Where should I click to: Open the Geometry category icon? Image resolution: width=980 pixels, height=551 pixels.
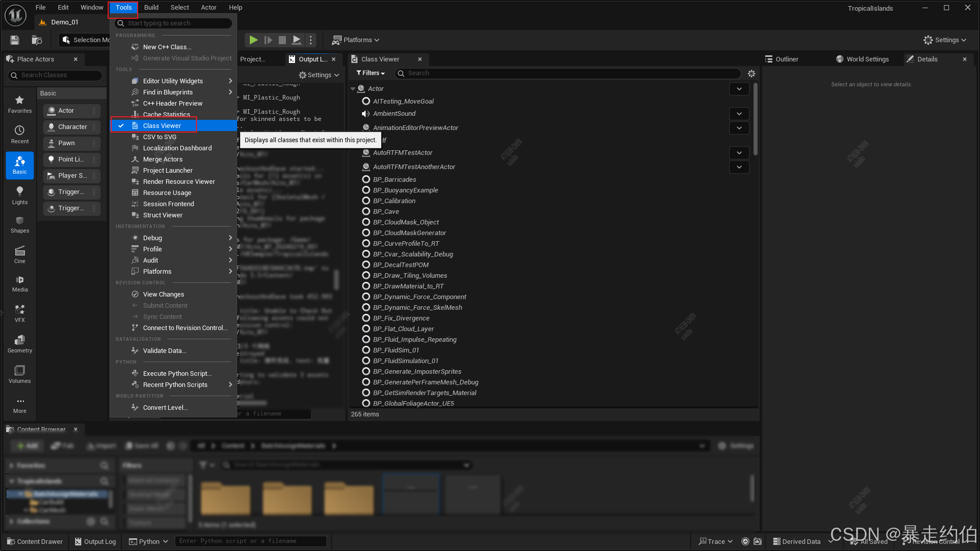point(20,343)
